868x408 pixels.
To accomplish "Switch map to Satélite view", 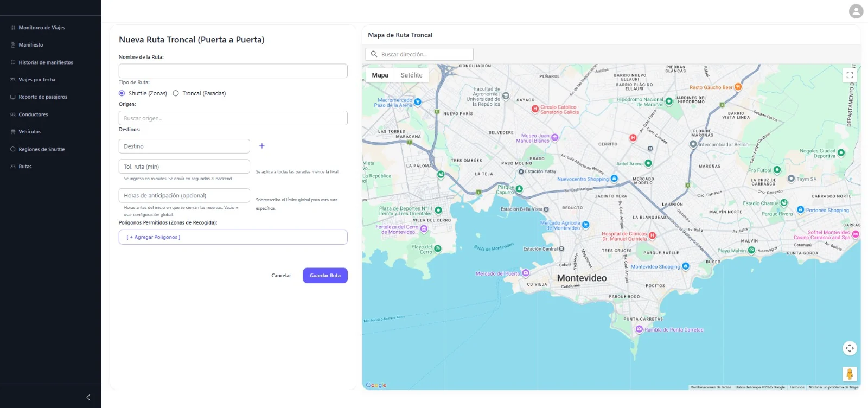I will coord(411,75).
